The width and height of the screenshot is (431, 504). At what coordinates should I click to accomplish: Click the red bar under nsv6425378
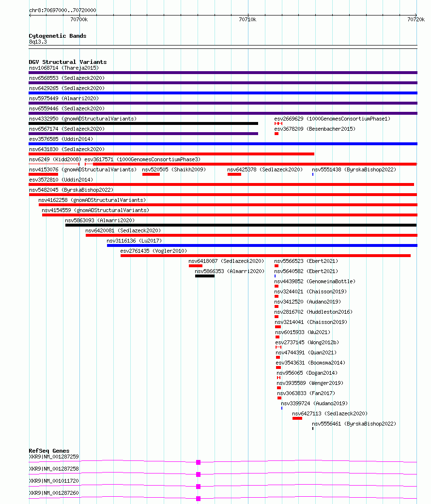click(x=234, y=174)
